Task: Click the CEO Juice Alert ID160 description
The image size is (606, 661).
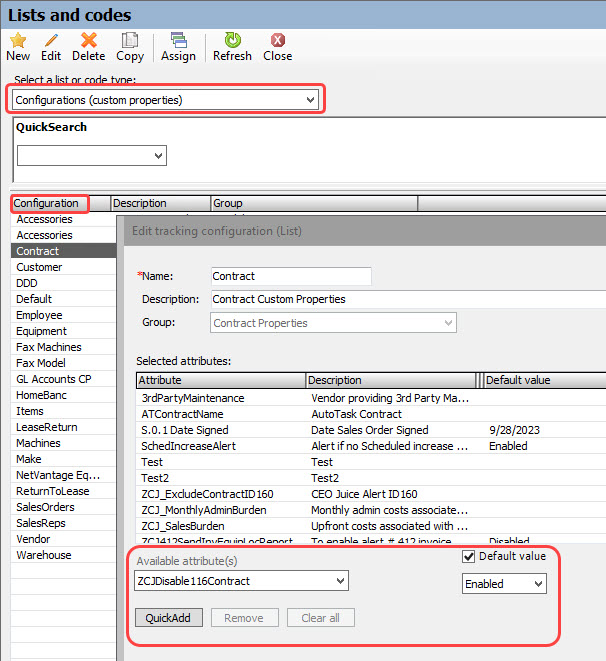Action: coord(364,494)
